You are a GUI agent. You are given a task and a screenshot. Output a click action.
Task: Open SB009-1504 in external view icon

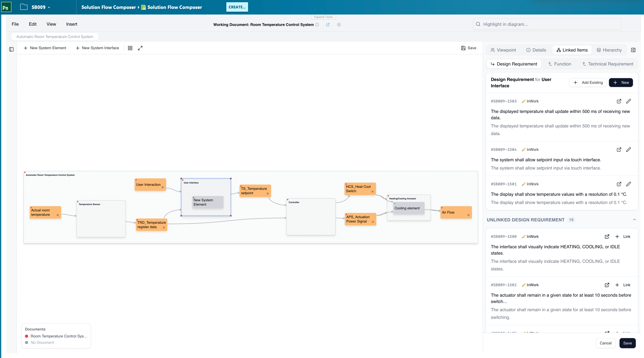[x=619, y=149]
